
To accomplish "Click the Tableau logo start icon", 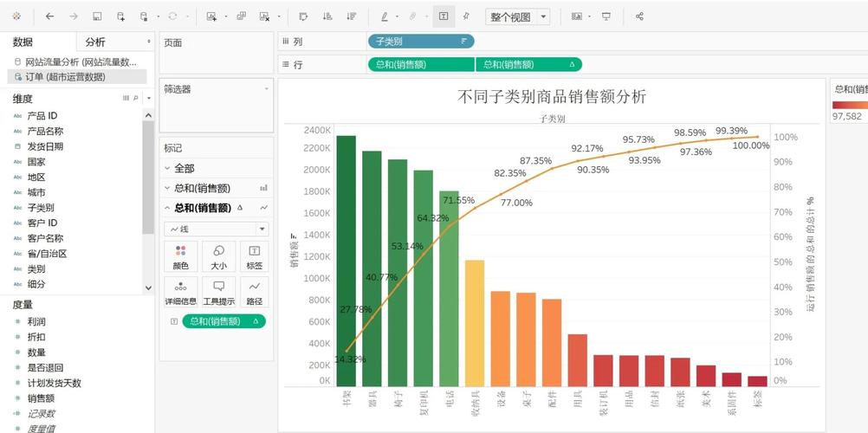I will tap(16, 16).
